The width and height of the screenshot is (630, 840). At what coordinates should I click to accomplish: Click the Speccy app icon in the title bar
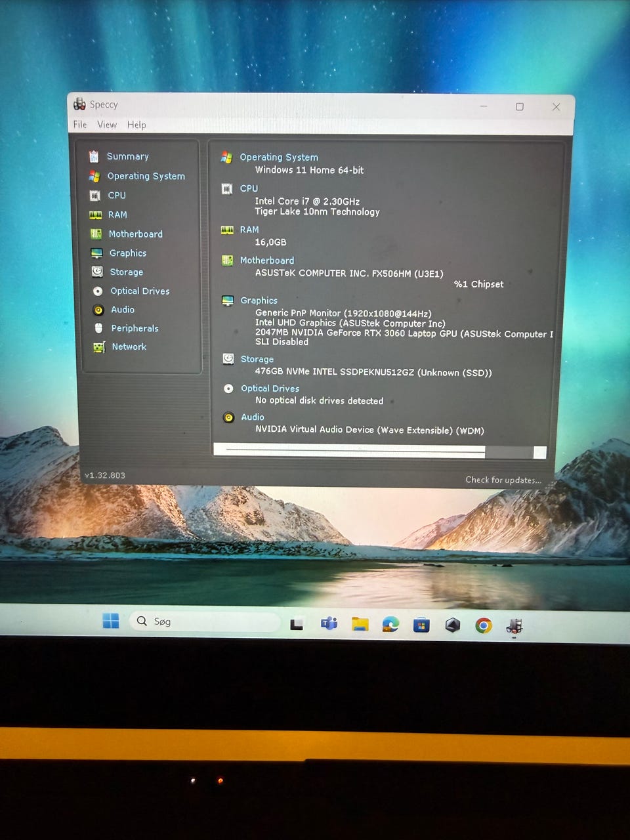tap(79, 104)
